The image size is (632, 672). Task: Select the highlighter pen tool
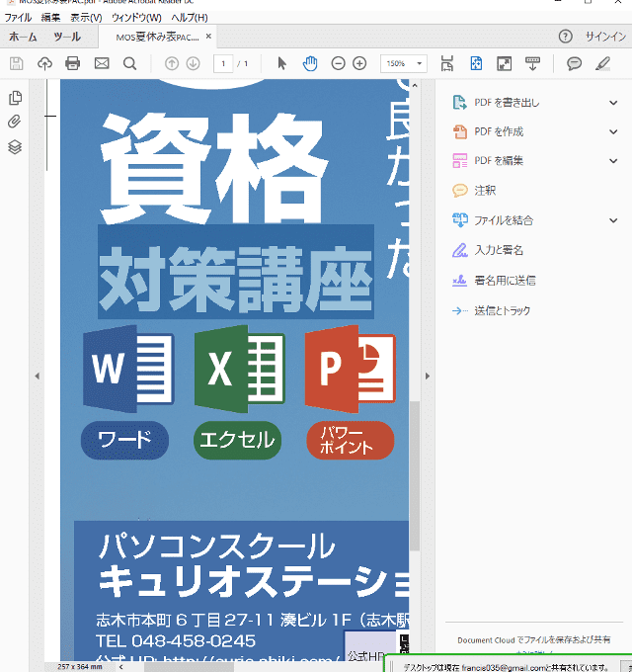tap(603, 64)
